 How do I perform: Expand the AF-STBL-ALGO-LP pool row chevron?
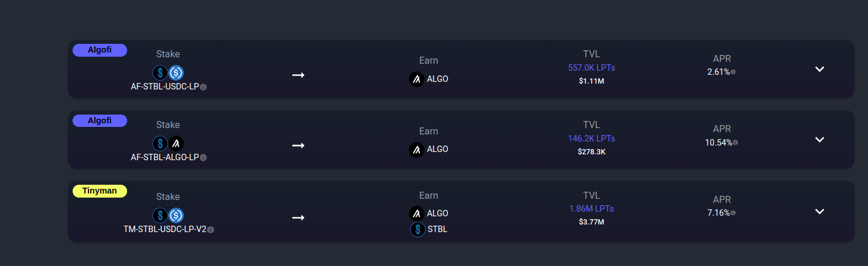click(x=820, y=140)
